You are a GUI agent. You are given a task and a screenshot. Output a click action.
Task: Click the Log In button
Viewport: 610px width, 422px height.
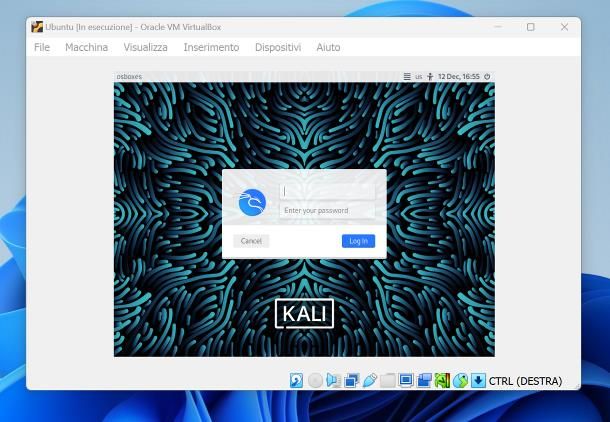click(x=358, y=241)
